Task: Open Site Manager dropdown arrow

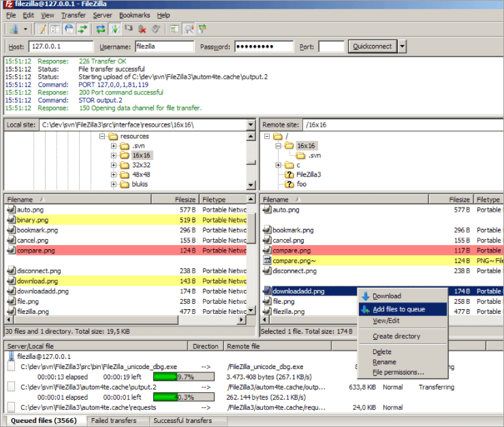Action: pos(25,29)
